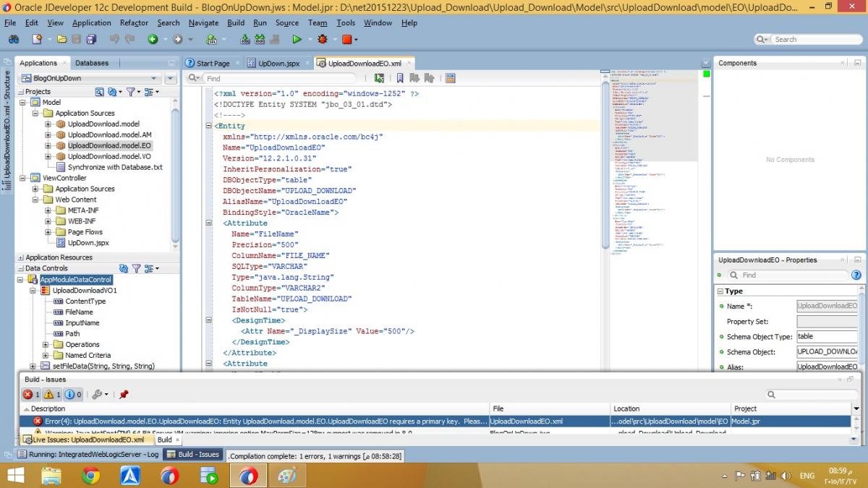Start debugging with the ladybug icon
Screen dimensions: 868x488
pos(323,40)
